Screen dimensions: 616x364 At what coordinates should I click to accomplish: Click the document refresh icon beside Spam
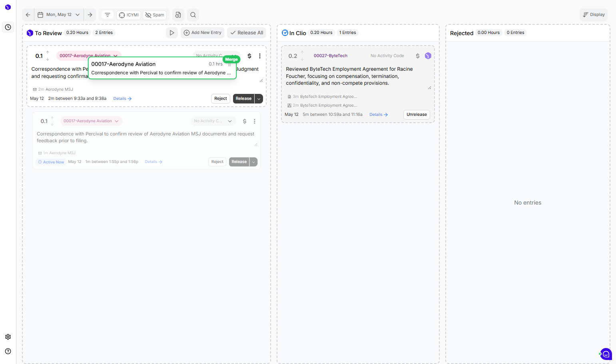click(178, 15)
